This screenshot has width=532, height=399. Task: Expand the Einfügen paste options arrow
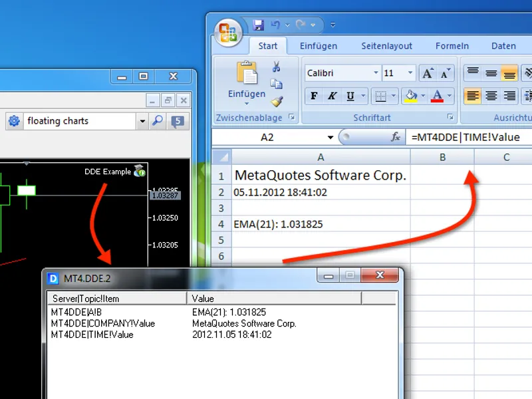point(247,104)
